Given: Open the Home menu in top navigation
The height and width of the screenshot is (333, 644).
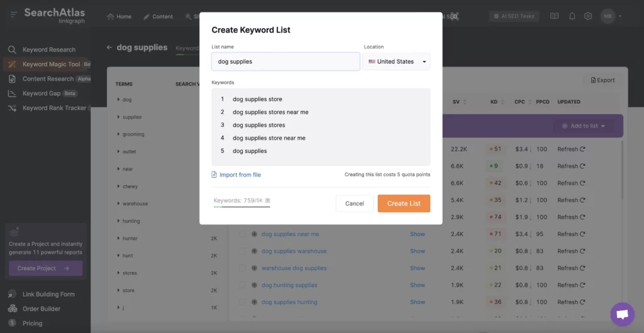Looking at the screenshot, I should pyautogui.click(x=119, y=16).
